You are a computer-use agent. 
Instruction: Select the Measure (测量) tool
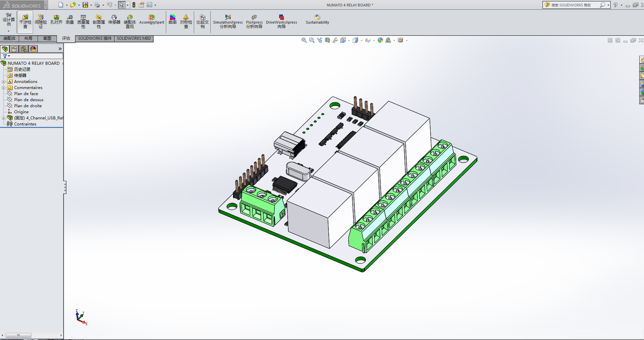[x=69, y=20]
